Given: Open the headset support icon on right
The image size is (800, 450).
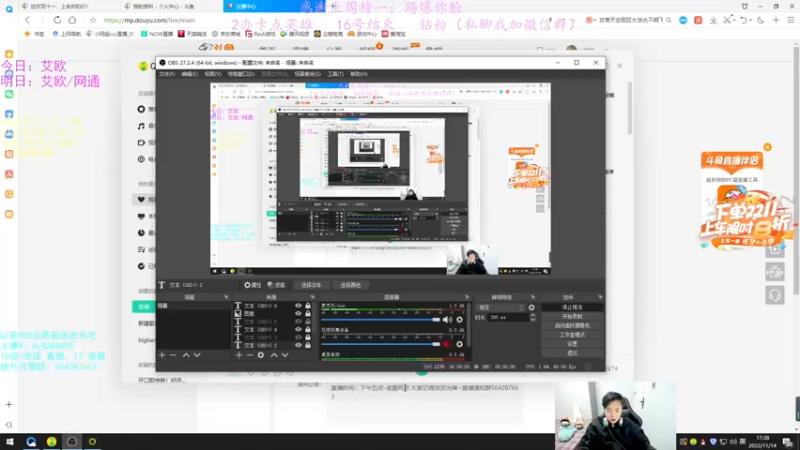Looking at the screenshot, I should click(774, 295).
